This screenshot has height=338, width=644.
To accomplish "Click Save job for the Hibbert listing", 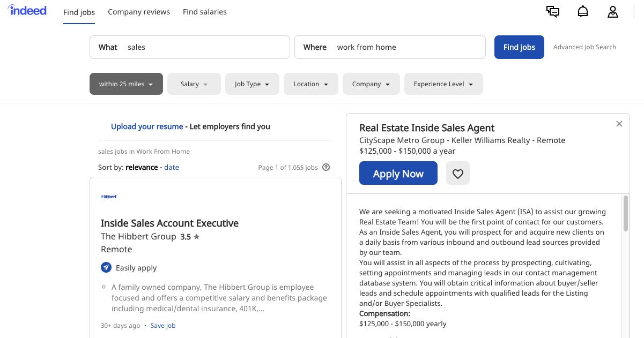I will pyautogui.click(x=162, y=325).
